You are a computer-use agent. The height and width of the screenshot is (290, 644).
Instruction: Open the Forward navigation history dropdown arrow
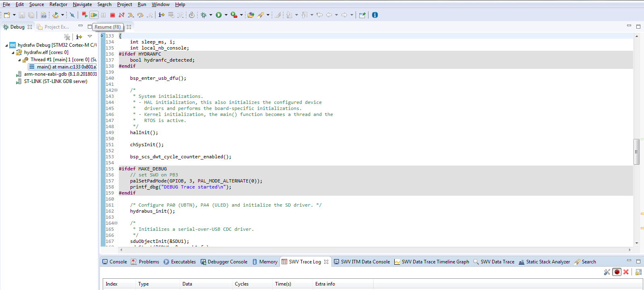(352, 15)
